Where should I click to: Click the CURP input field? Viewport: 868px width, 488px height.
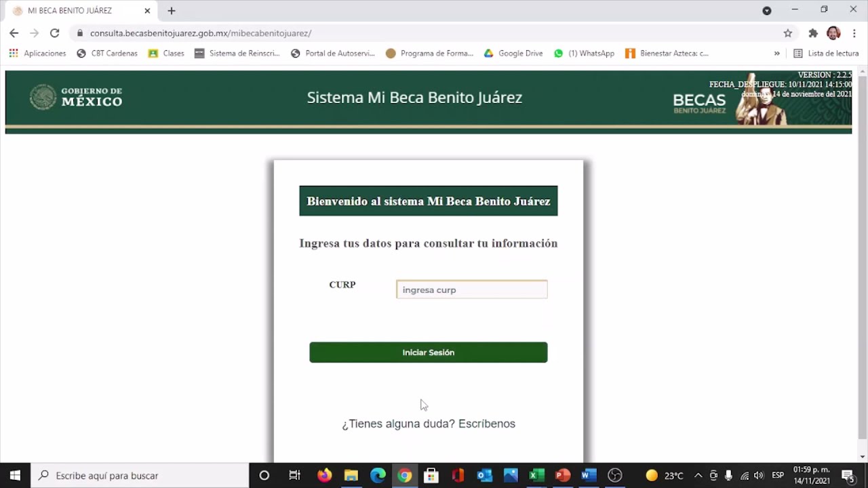coord(471,289)
